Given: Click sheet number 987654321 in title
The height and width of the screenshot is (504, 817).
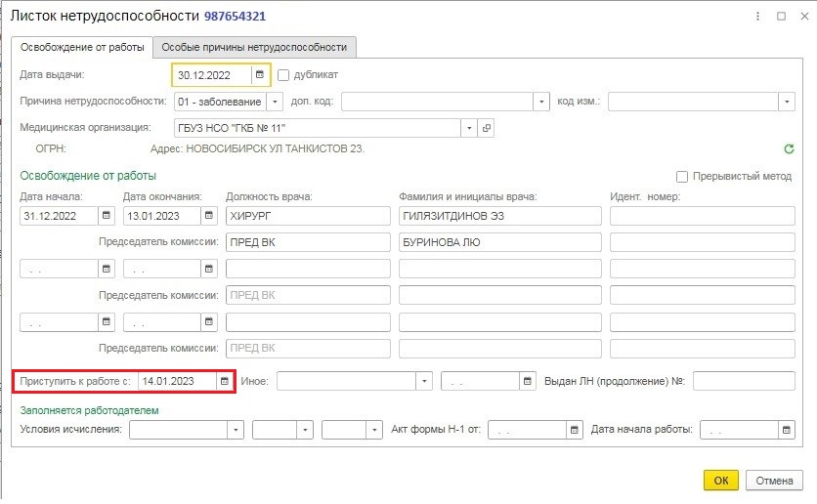Looking at the screenshot, I should [x=235, y=17].
